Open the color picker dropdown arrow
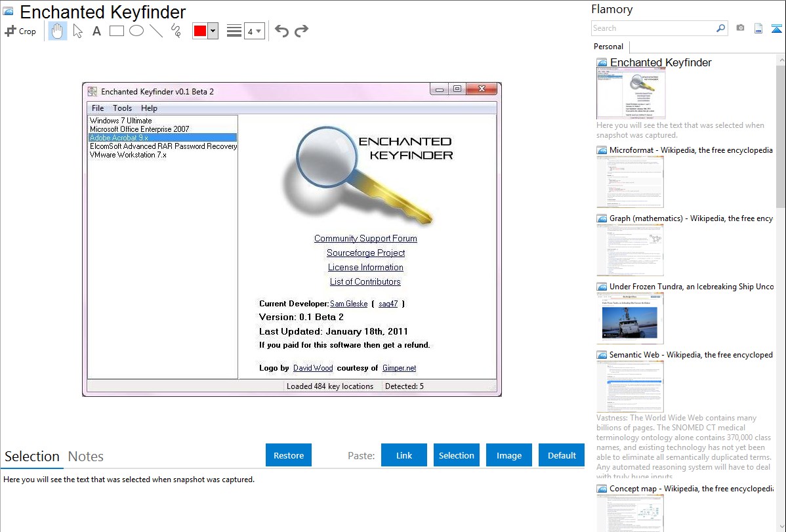786x532 pixels. tap(213, 31)
